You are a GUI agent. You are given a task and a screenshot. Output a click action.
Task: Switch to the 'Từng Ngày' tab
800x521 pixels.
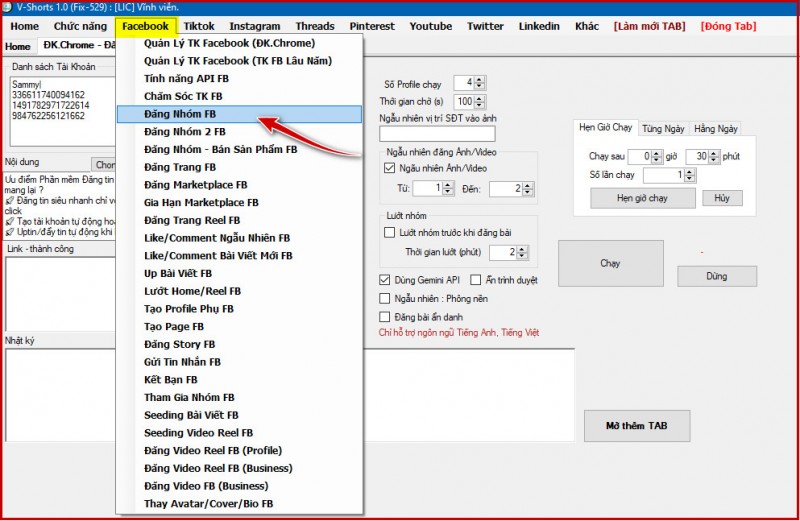(x=663, y=128)
